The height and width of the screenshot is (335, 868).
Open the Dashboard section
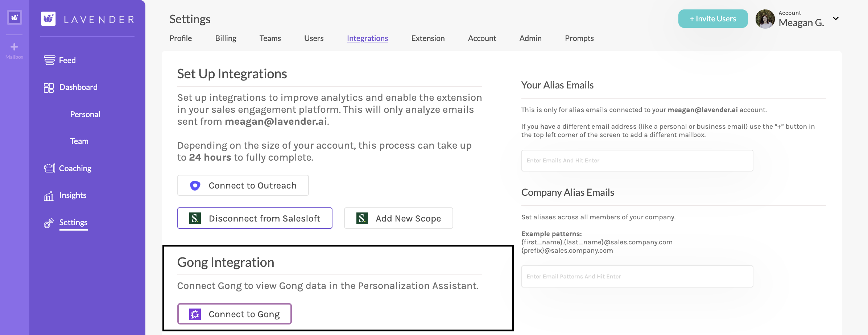[78, 87]
